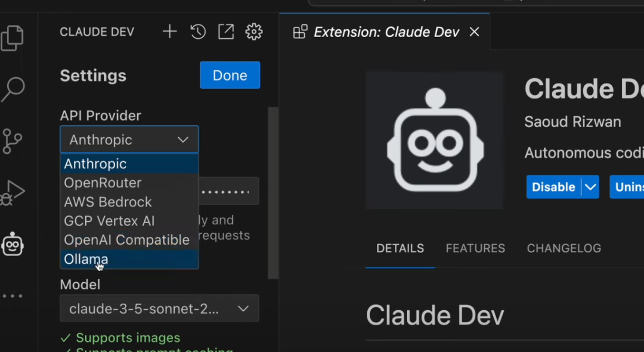Select OpenAI Compatible provider option
Screen dimensions: 644x352
[x=129, y=240]
